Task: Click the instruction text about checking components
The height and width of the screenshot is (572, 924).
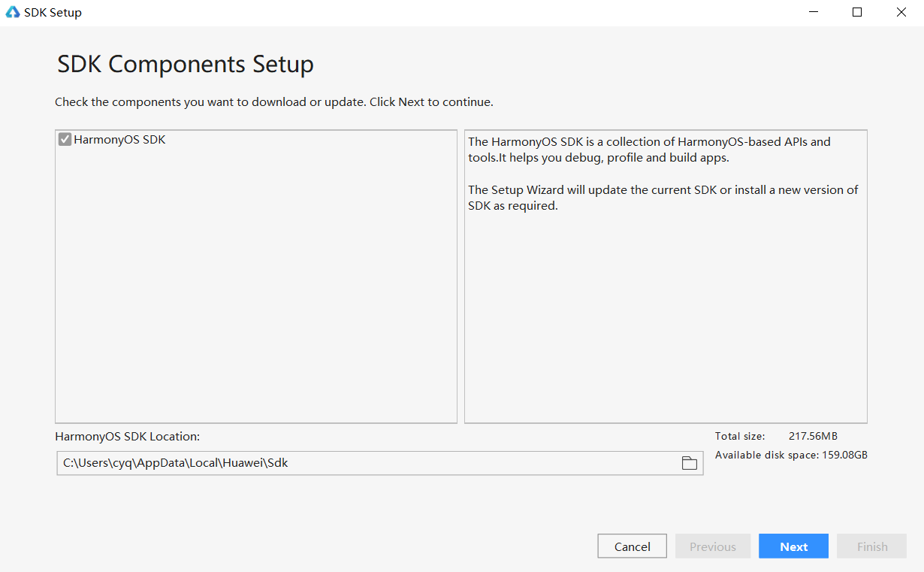Action: [x=274, y=101]
